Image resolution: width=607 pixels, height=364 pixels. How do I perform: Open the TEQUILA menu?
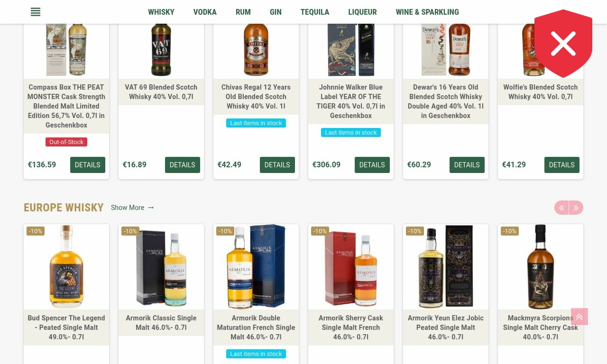click(315, 12)
